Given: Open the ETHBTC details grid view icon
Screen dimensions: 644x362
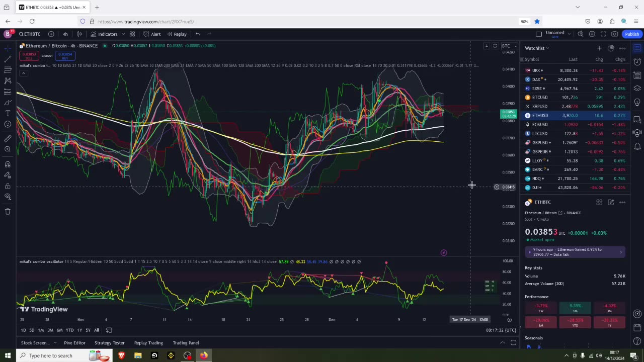Looking at the screenshot, I should (599, 203).
